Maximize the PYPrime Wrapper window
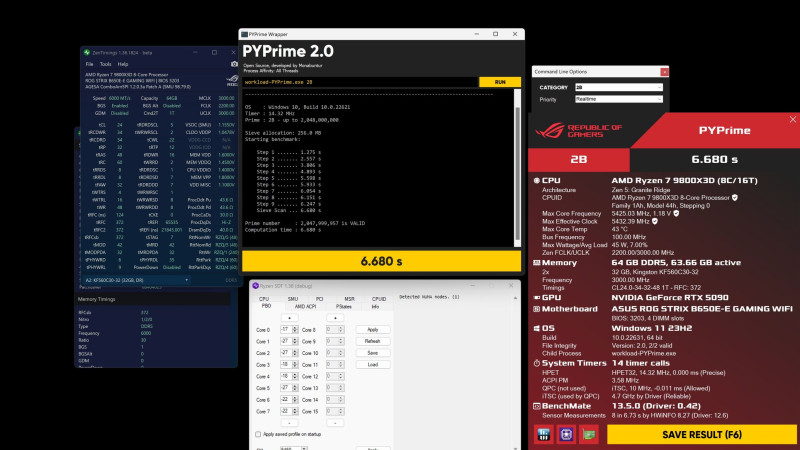The width and height of the screenshot is (800, 450). point(495,34)
